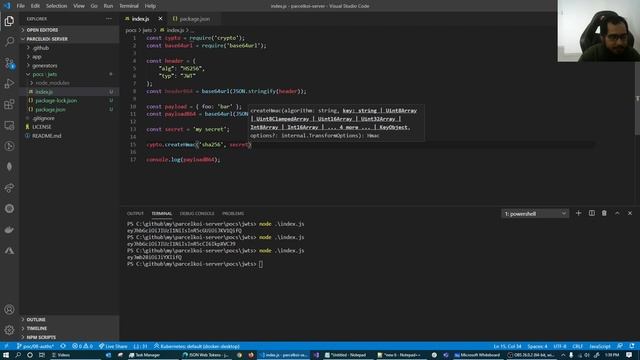Image resolution: width=640 pixels, height=360 pixels.
Task: Open the Explorer view in activity bar
Action: tap(9, 21)
